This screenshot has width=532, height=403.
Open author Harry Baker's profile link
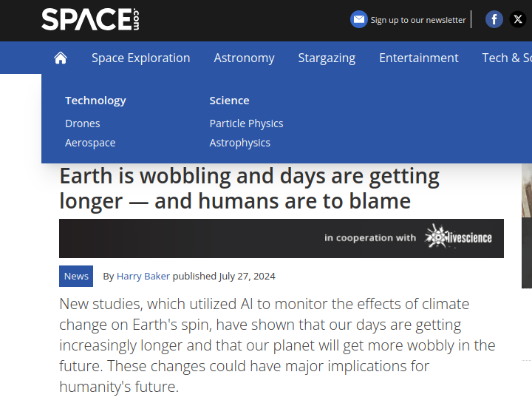pyautogui.click(x=143, y=276)
